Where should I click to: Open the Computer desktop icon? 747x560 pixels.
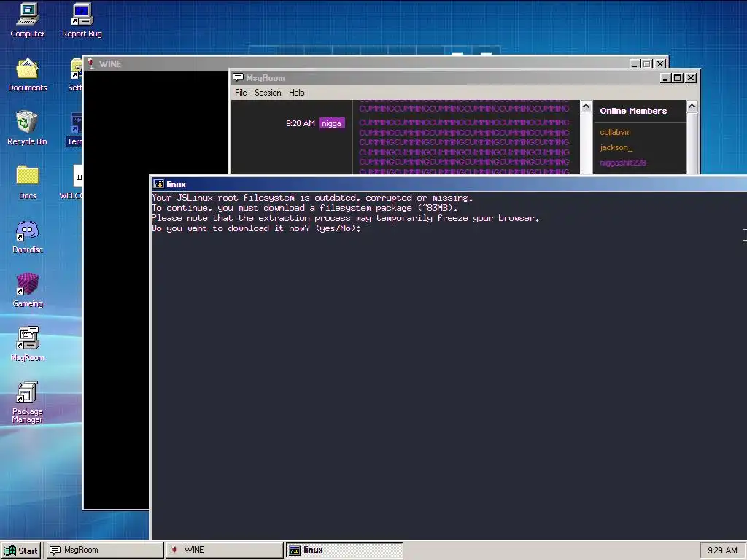(27, 20)
